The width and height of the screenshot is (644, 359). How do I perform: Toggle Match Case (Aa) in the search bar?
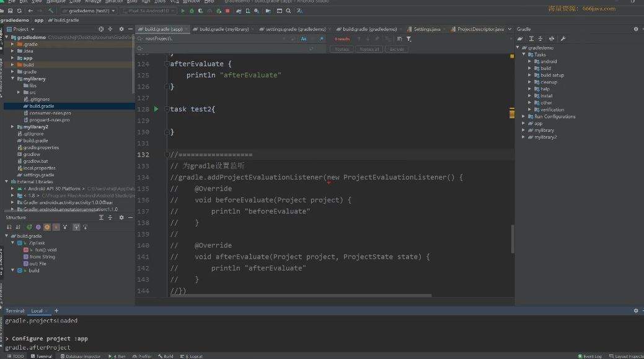304,39
